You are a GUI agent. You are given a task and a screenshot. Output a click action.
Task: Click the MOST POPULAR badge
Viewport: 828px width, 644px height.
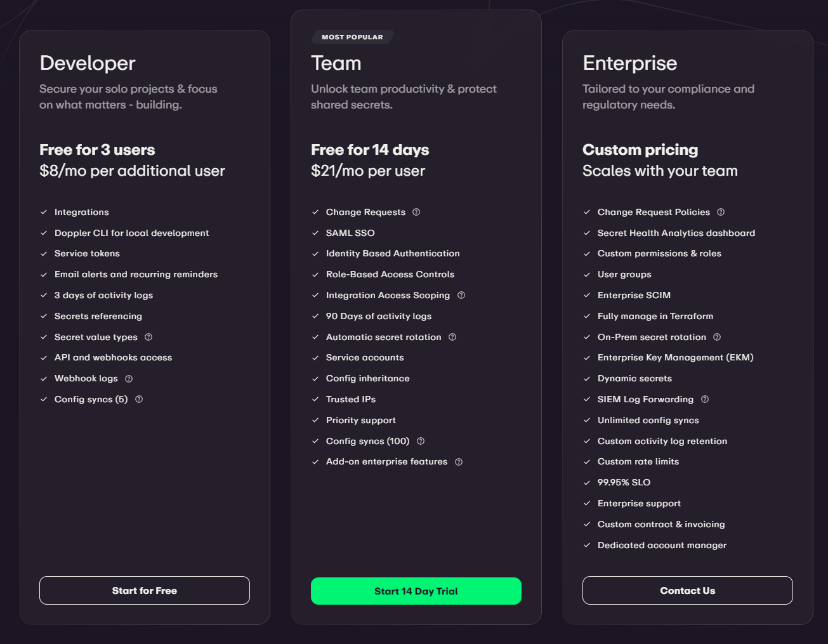pos(352,37)
